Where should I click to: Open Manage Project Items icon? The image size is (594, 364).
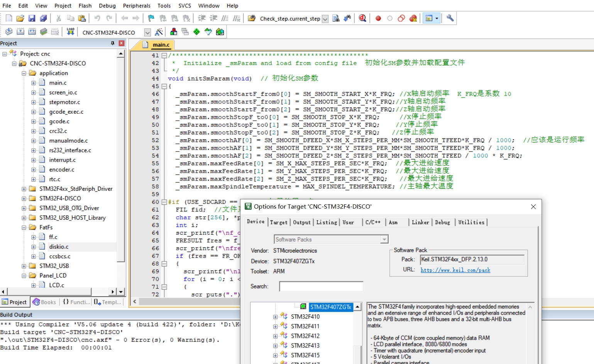click(x=174, y=32)
